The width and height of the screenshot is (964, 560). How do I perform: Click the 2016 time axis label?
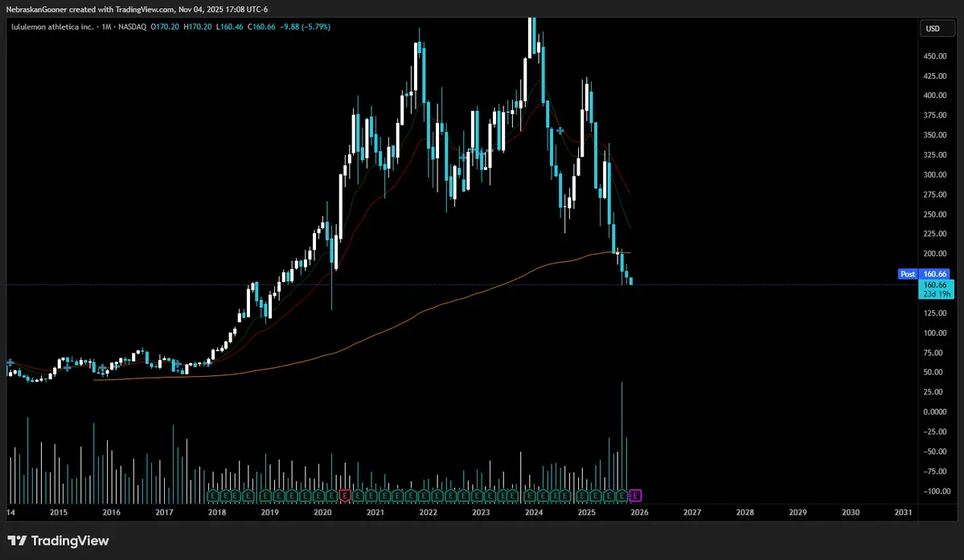point(111,513)
